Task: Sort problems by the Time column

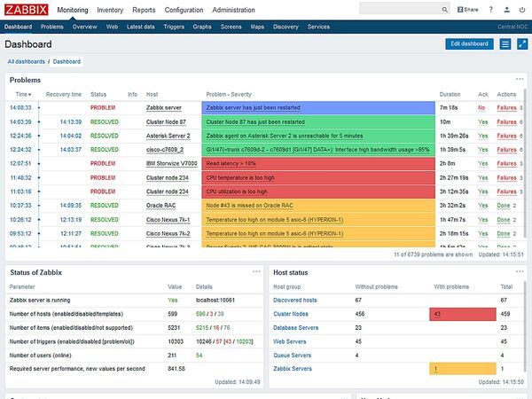Action: tap(20, 94)
